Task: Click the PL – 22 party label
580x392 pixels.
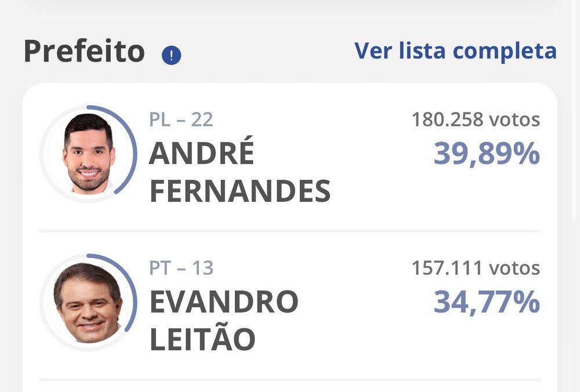Action: pyautogui.click(x=181, y=119)
